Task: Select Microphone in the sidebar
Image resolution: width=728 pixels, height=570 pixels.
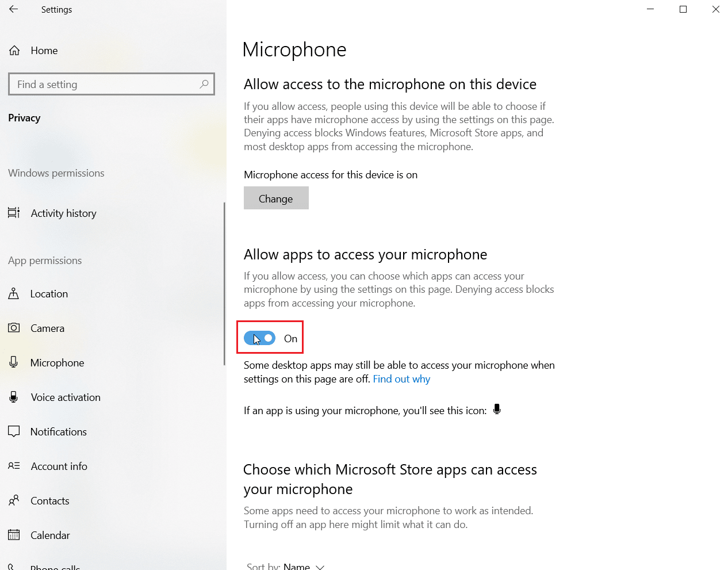Action: point(57,362)
